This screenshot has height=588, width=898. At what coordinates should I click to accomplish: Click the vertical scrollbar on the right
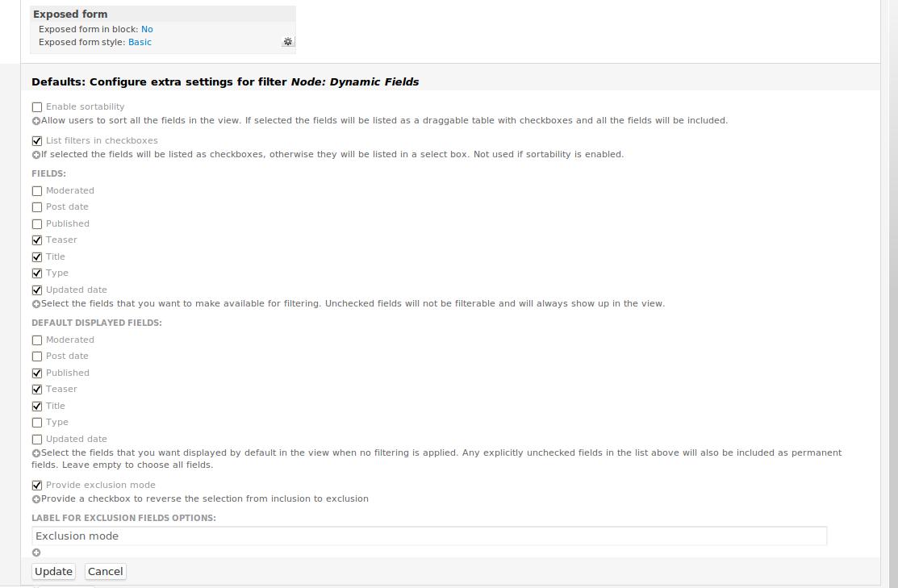tap(893, 294)
